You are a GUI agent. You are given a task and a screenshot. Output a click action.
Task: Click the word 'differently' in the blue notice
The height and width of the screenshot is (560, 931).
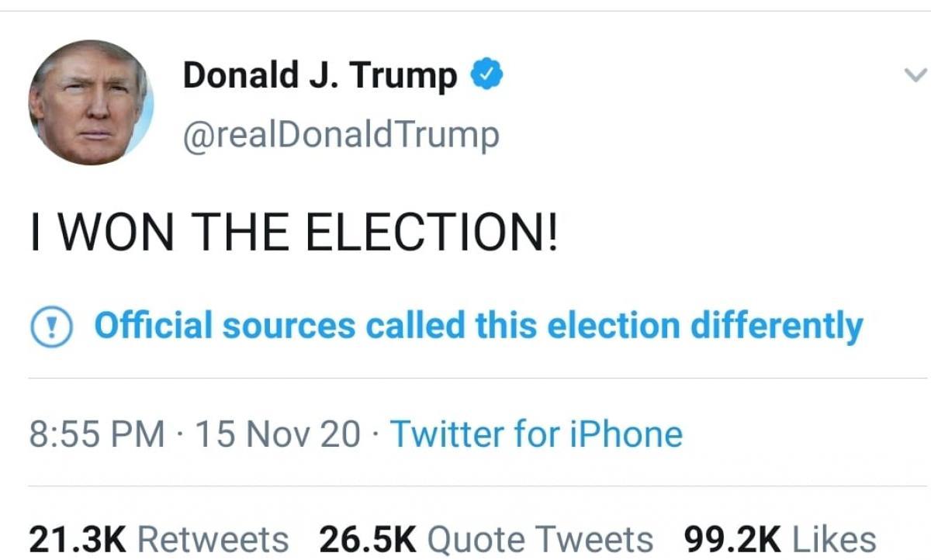tap(776, 326)
